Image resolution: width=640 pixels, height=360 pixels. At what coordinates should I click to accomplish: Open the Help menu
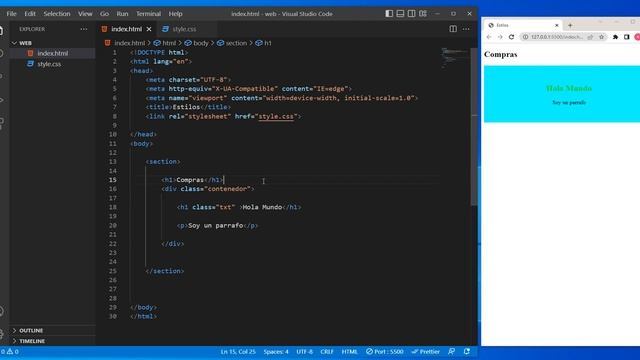(176, 13)
